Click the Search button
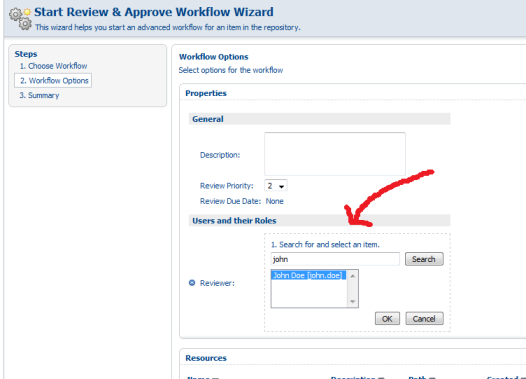 (x=424, y=259)
